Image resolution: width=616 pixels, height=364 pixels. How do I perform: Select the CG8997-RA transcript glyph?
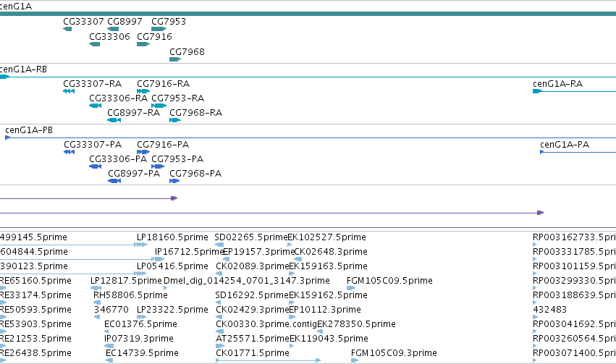(114, 120)
